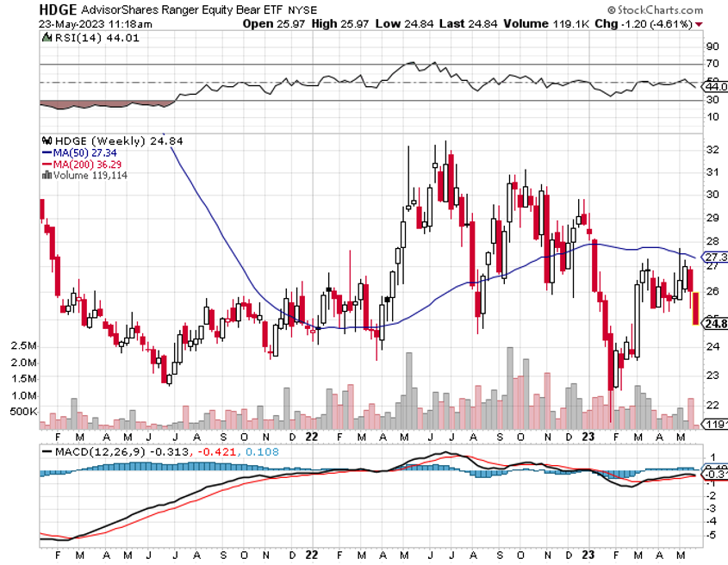Click the price axis label 23
Screen dimensions: 728x565
tap(712, 376)
